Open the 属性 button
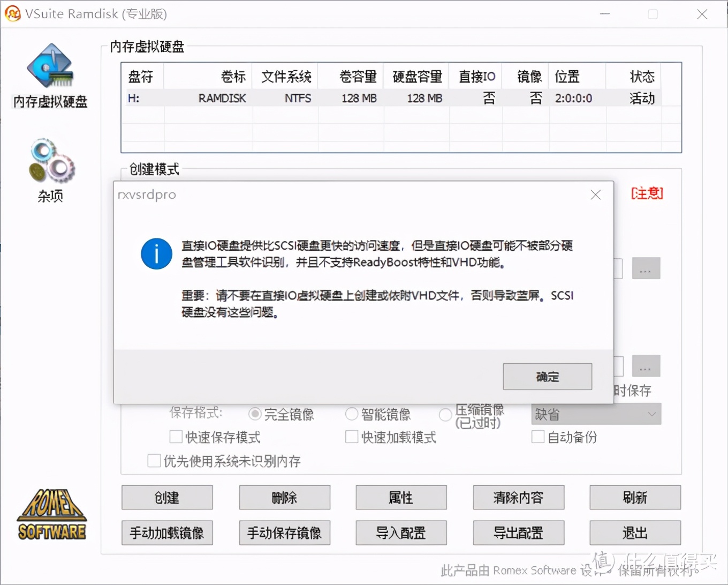 tap(401, 498)
